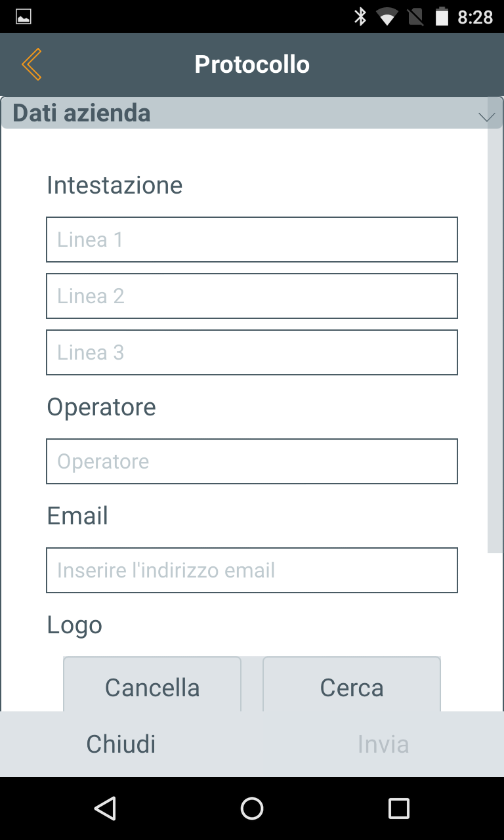Viewport: 504px width, 840px height.
Task: Tap the email address input field
Action: pyautogui.click(x=252, y=570)
